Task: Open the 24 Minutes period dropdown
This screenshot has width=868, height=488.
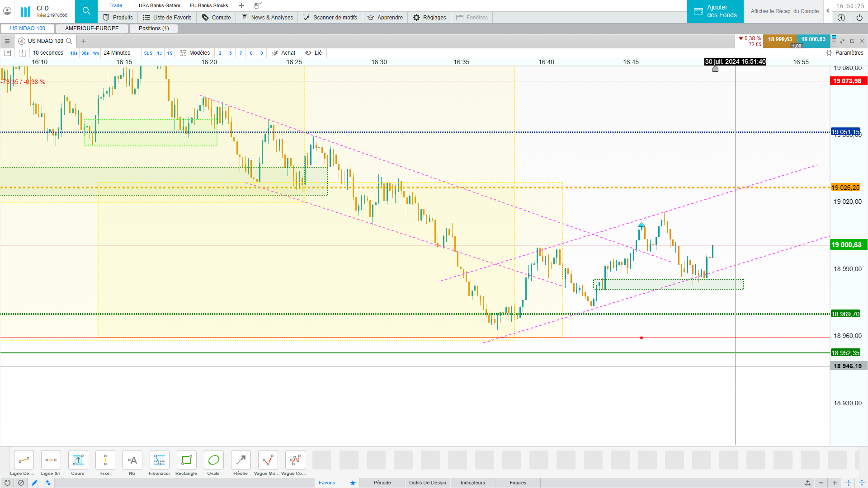Action: pyautogui.click(x=117, y=53)
